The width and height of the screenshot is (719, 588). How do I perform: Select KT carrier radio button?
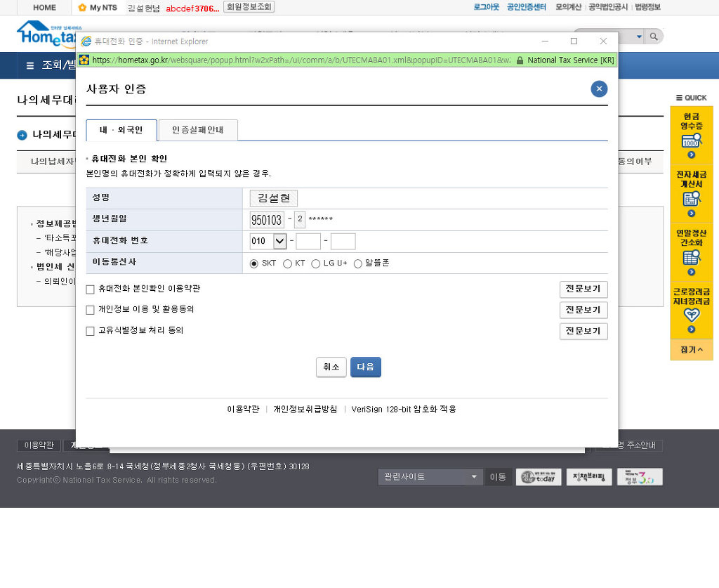coord(287,263)
